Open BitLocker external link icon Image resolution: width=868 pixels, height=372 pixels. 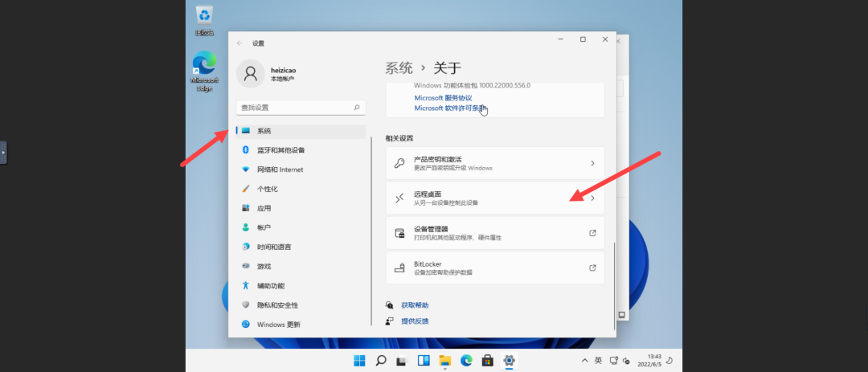click(592, 268)
